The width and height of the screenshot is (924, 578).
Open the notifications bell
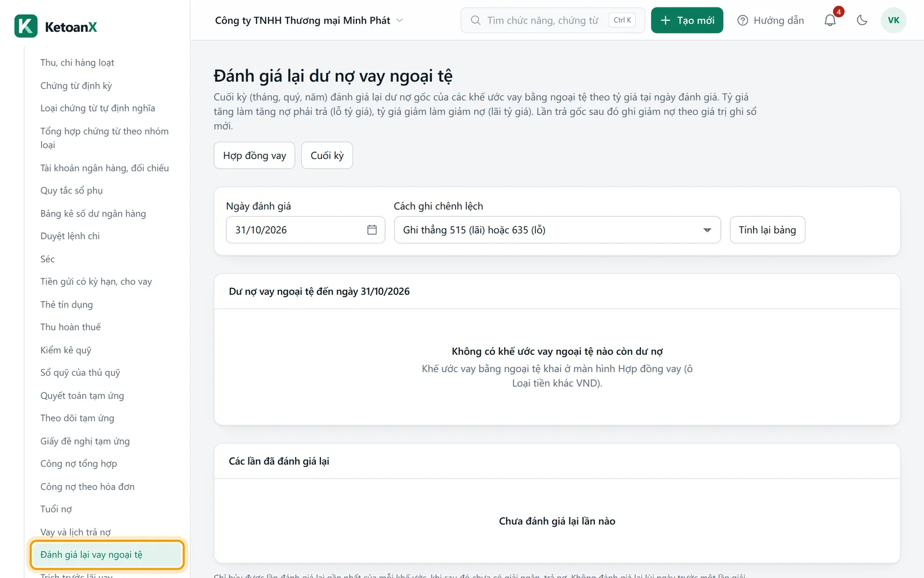coord(830,20)
